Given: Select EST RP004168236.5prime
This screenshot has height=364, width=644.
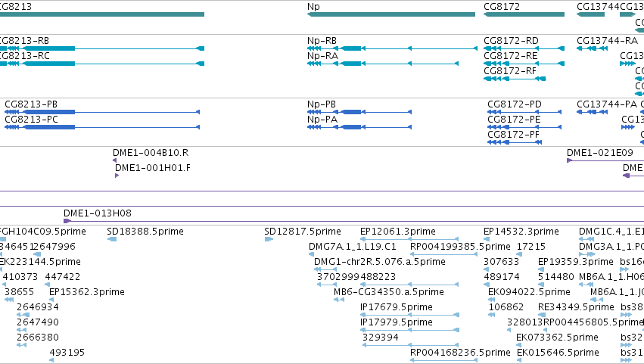Looking at the screenshot, I should (x=443, y=360).
